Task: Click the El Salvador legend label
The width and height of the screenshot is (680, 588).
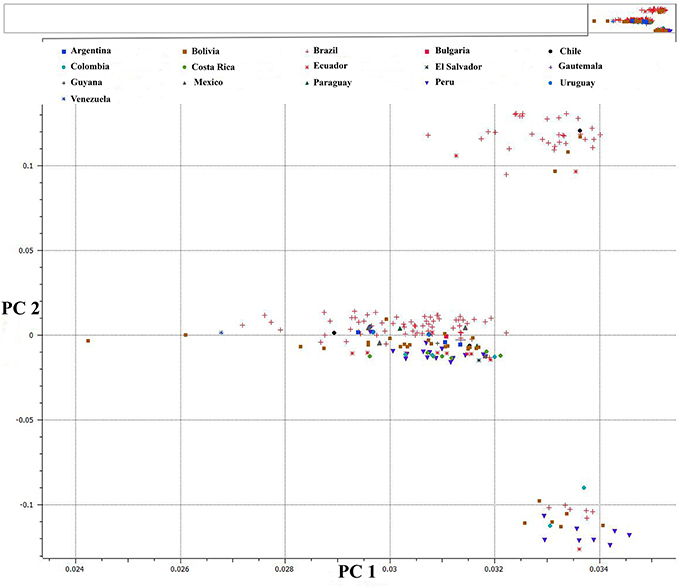Action: coord(458,67)
